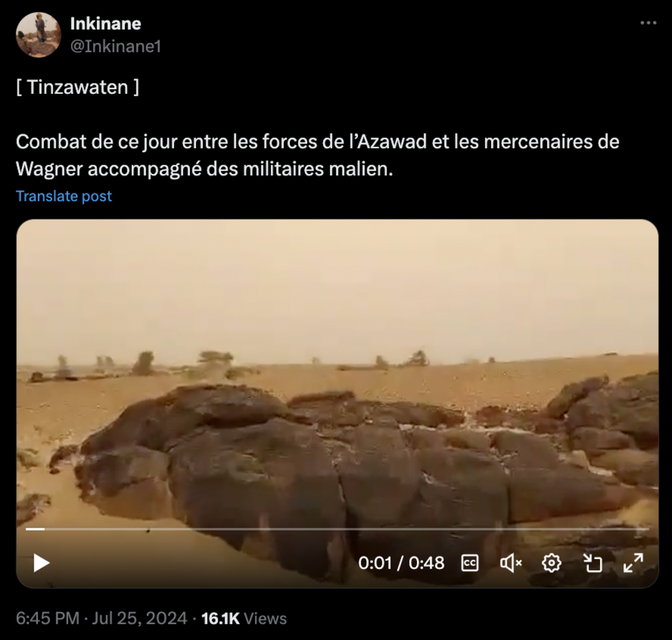The width and height of the screenshot is (672, 640).
Task: Expand the video to fullscreen
Action: [633, 563]
